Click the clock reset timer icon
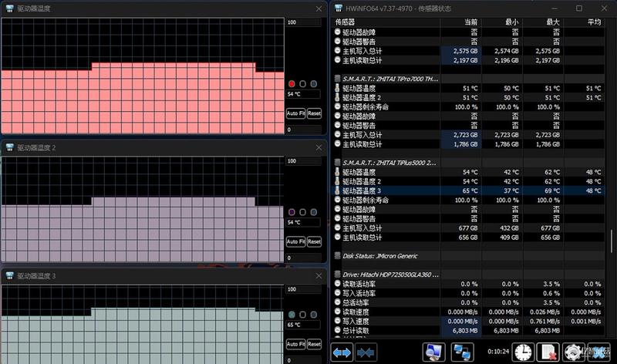 [x=523, y=352]
